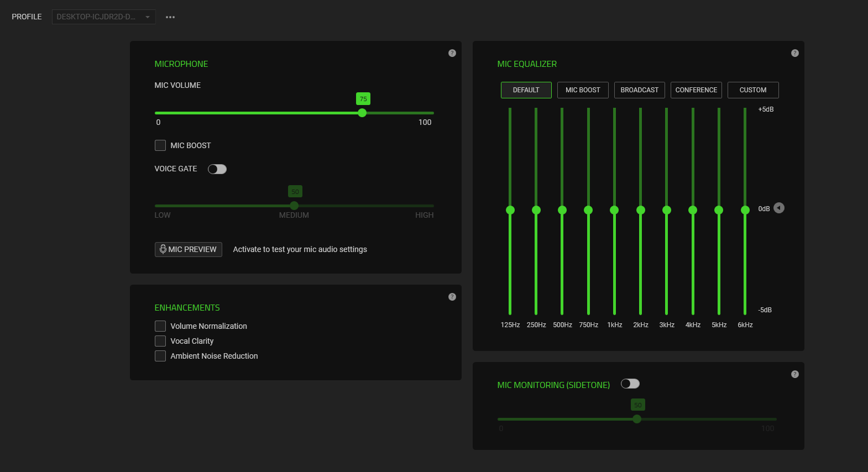Open help for Mic Monitoring panel
Image resolution: width=868 pixels, height=472 pixels.
click(794, 374)
